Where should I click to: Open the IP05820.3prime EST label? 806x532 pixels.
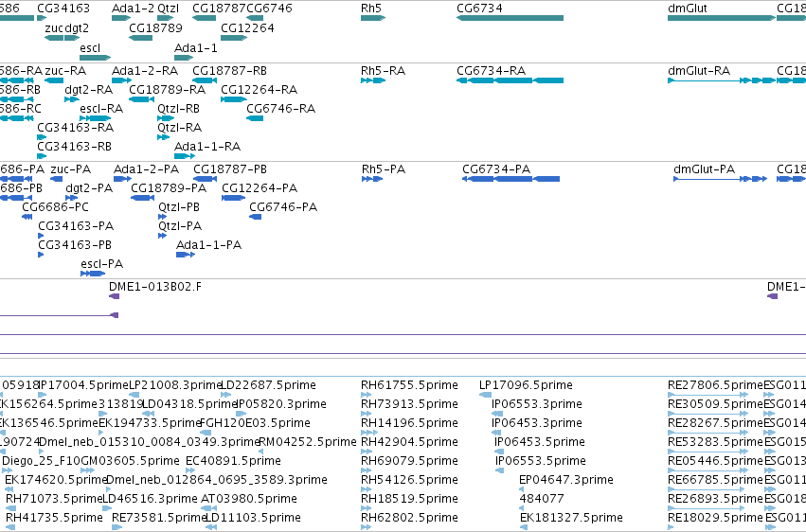tap(280, 404)
